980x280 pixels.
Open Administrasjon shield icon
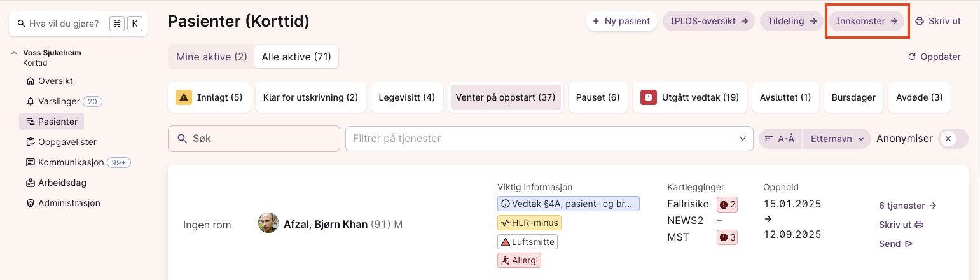click(31, 203)
